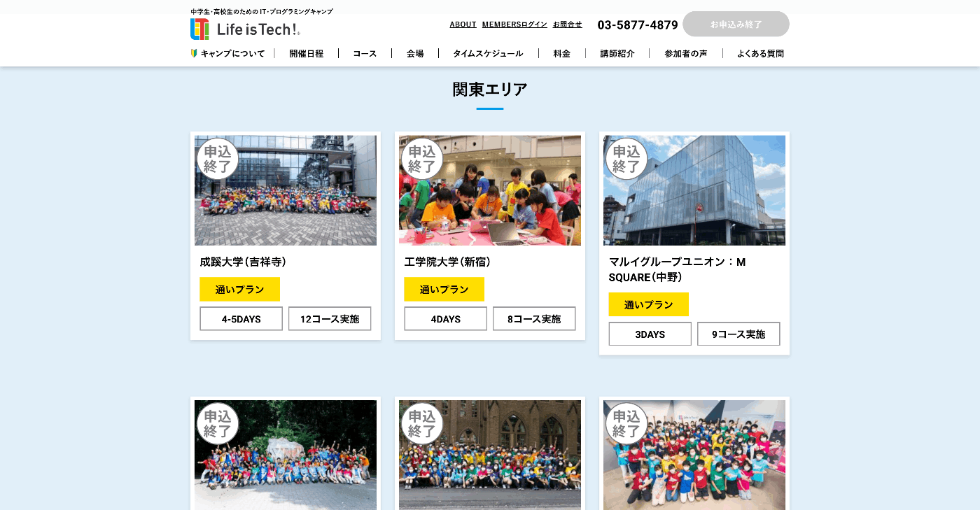Open the 会場 menu item
Screen dimensions: 980x510
(415, 53)
